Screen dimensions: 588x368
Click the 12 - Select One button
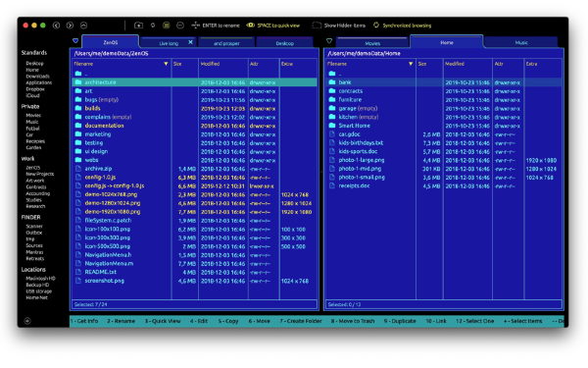click(x=474, y=321)
